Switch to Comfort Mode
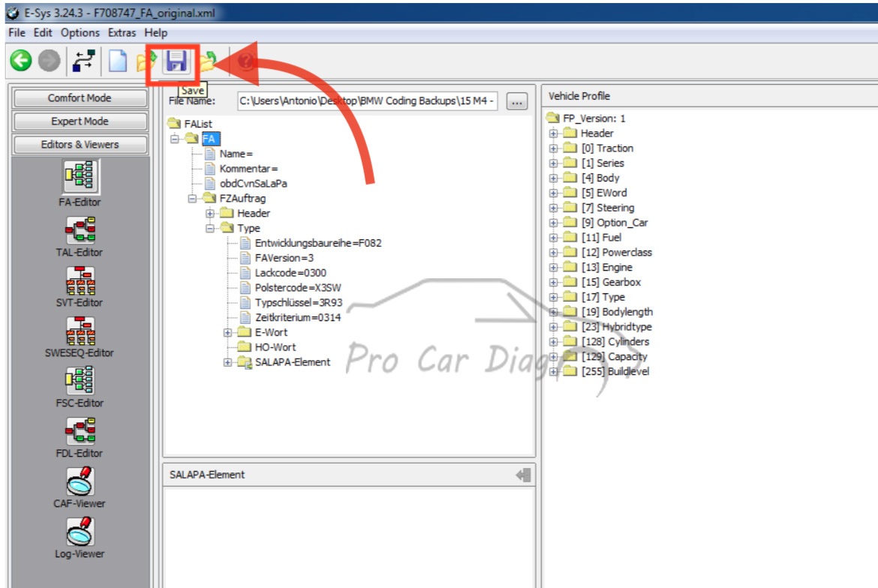 [80, 98]
